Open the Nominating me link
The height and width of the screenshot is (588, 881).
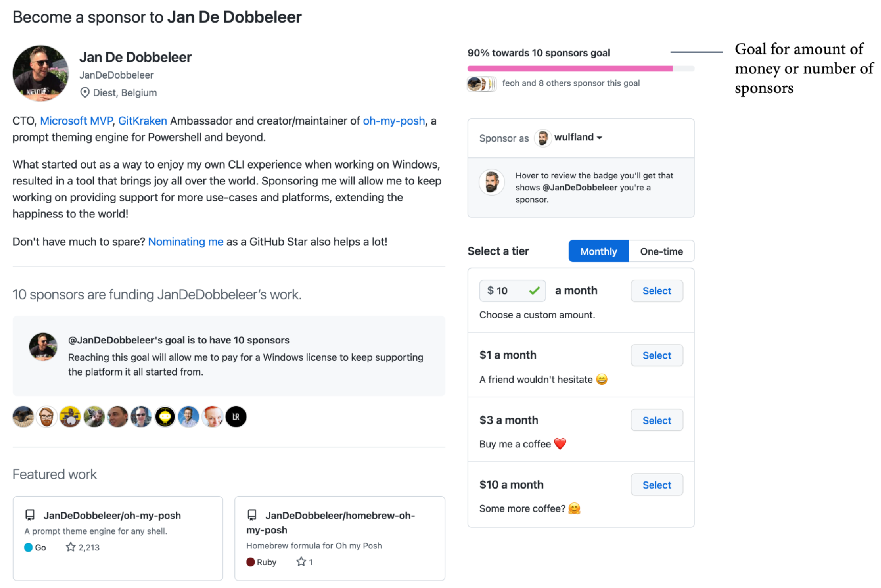point(186,242)
